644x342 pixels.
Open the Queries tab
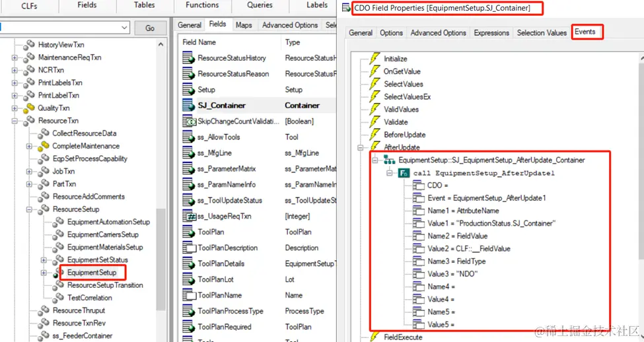(x=260, y=5)
